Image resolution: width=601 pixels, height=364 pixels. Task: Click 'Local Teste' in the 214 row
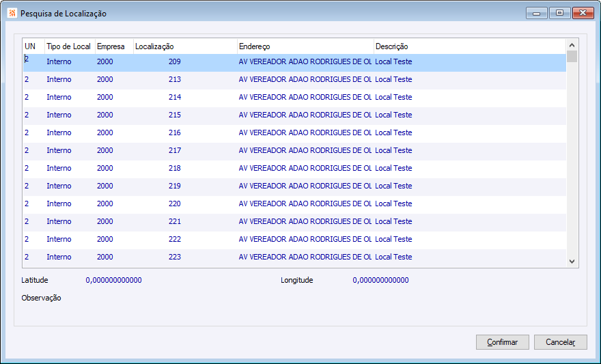click(393, 97)
